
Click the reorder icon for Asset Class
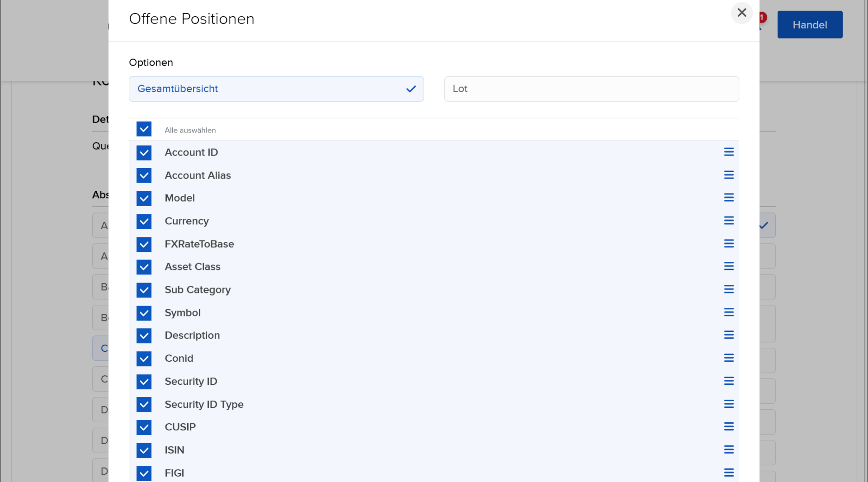point(729,266)
